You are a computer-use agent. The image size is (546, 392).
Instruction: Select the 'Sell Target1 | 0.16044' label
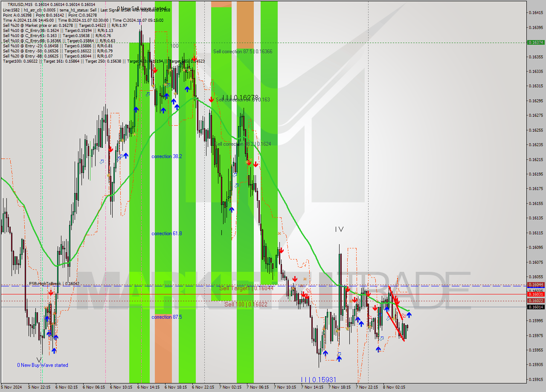tap(246, 288)
